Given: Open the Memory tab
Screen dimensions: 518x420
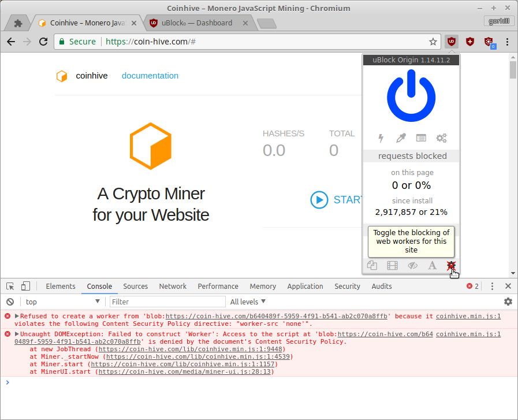Looking at the screenshot, I should tap(263, 286).
